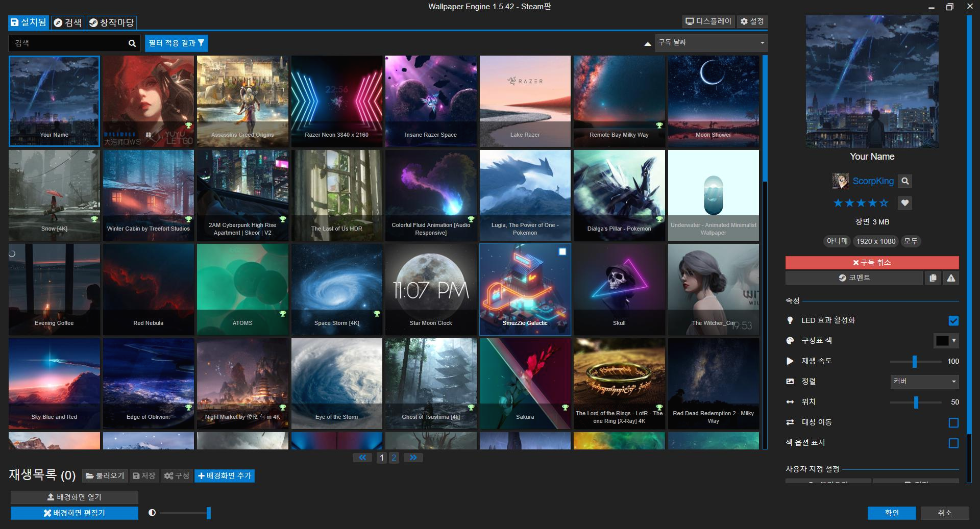This screenshot has width=980, height=529.
Task: Click 구성 playlist configure button
Action: 177,476
